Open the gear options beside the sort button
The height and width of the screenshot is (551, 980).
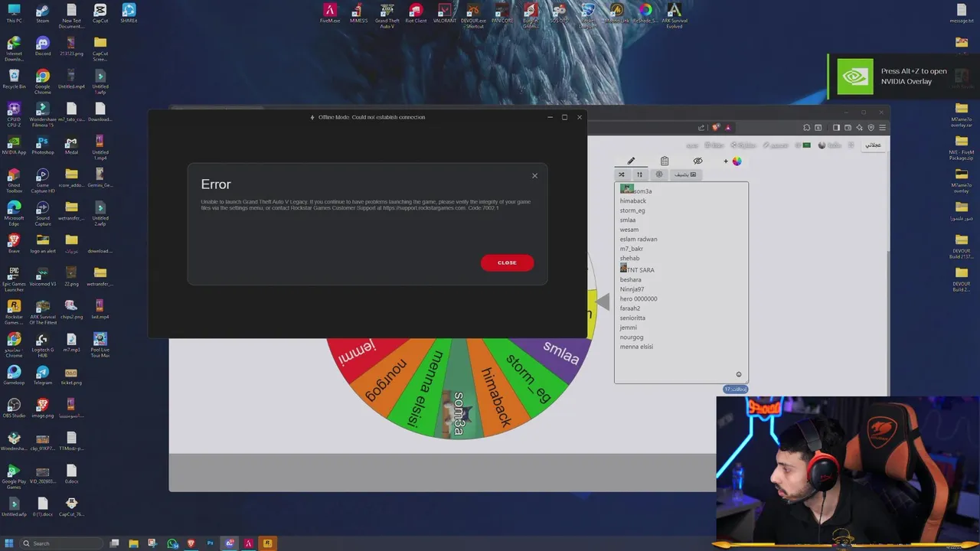[658, 174]
